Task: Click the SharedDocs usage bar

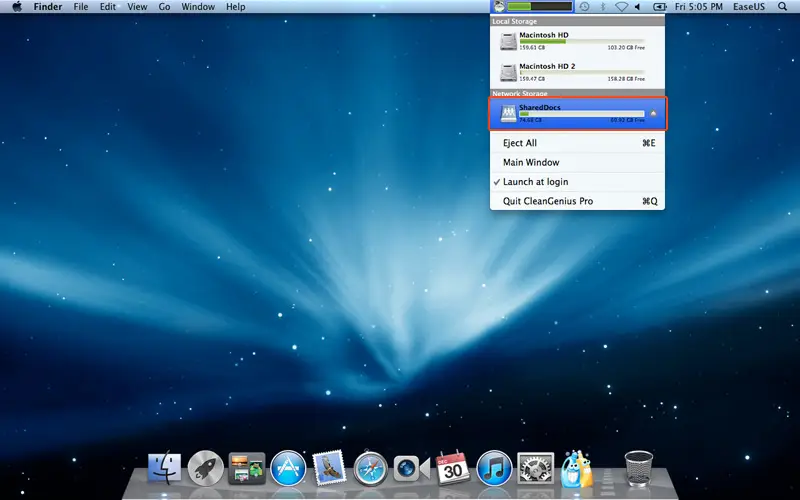Action: click(582, 114)
